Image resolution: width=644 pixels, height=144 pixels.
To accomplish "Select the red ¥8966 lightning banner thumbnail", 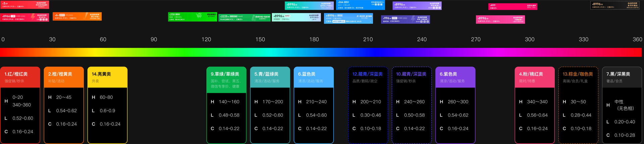I will click(x=24, y=17).
